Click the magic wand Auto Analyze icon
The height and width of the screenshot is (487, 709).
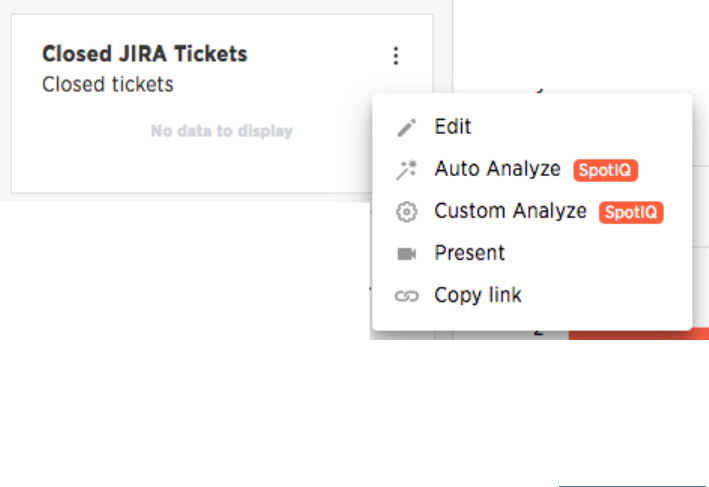pyautogui.click(x=405, y=170)
